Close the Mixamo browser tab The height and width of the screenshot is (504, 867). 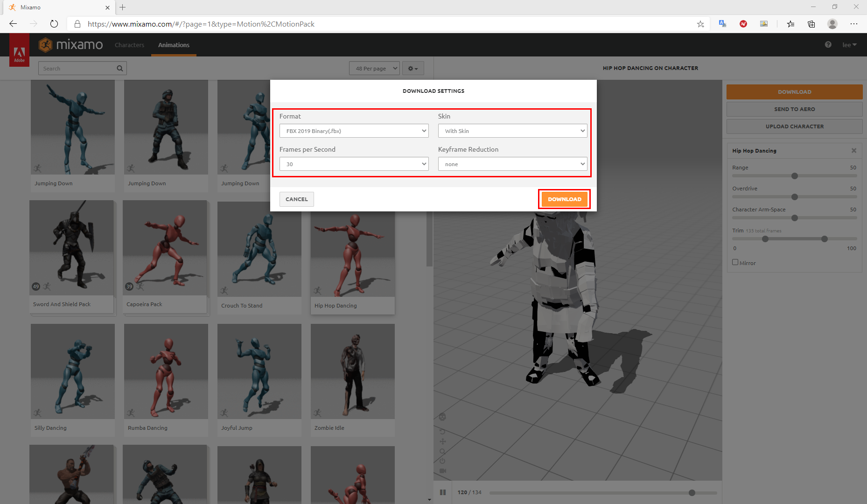click(x=107, y=7)
